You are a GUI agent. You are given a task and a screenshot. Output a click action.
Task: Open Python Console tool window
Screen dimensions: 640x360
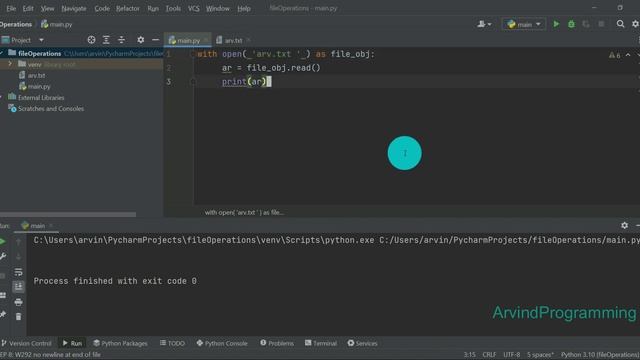222,343
